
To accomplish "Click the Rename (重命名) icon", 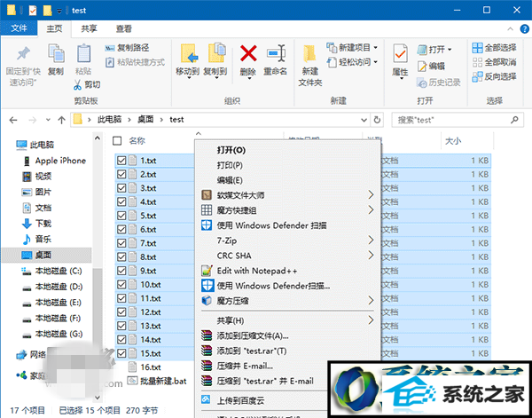I will pos(276,53).
